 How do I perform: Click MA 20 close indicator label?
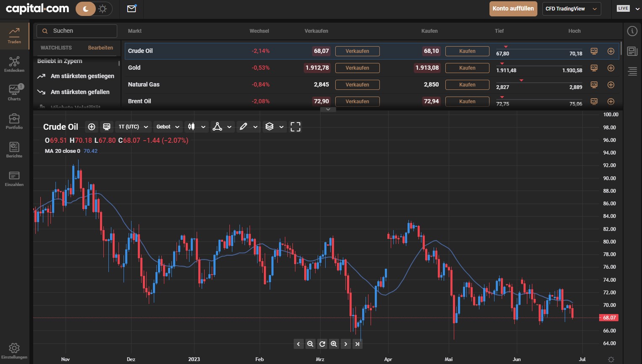63,151
